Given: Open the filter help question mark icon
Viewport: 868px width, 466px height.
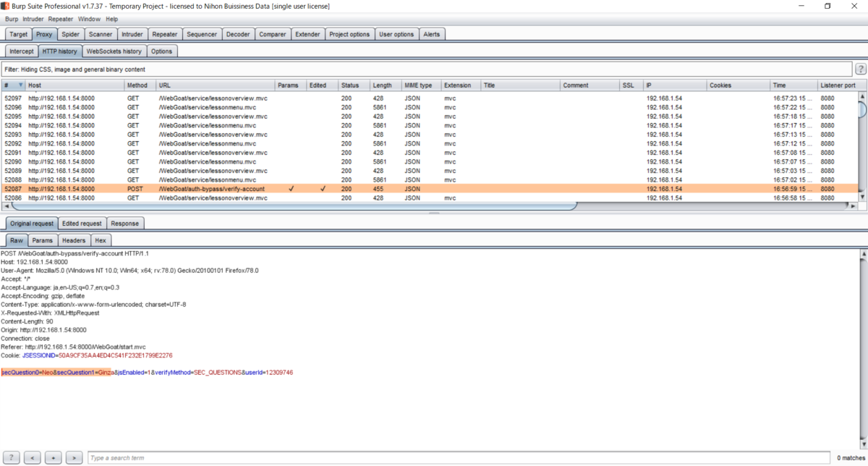Looking at the screenshot, I should 861,69.
